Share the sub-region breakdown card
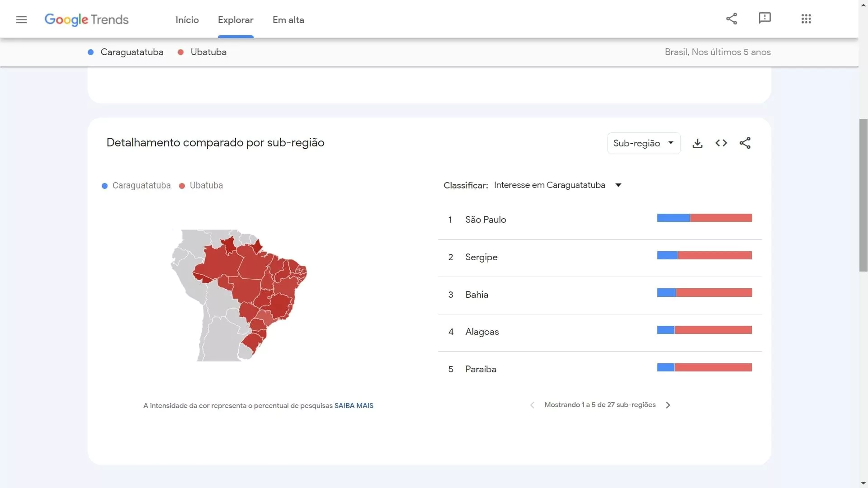 click(x=745, y=143)
